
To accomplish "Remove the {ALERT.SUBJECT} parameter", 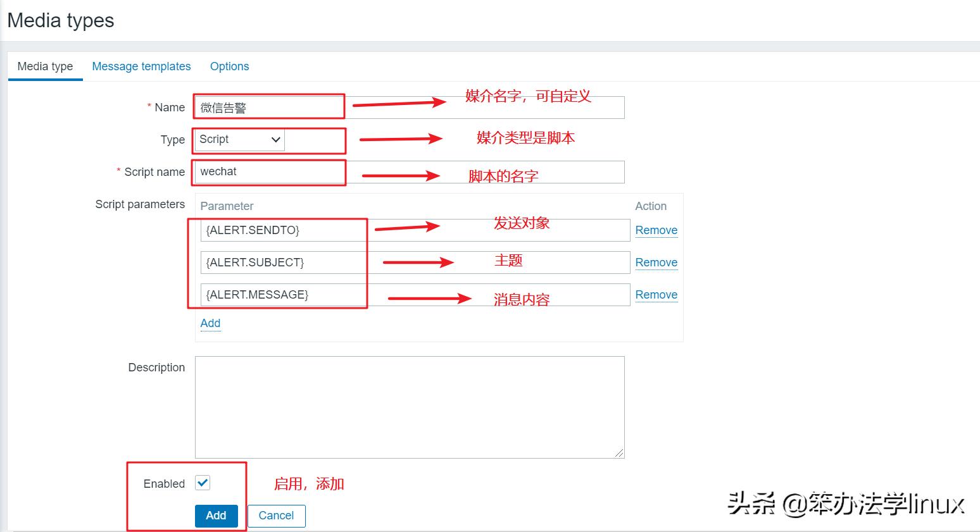I will pos(656,262).
